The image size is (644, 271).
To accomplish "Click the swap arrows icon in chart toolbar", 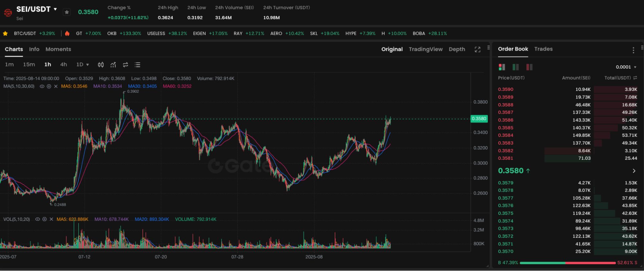I will pyautogui.click(x=125, y=65).
